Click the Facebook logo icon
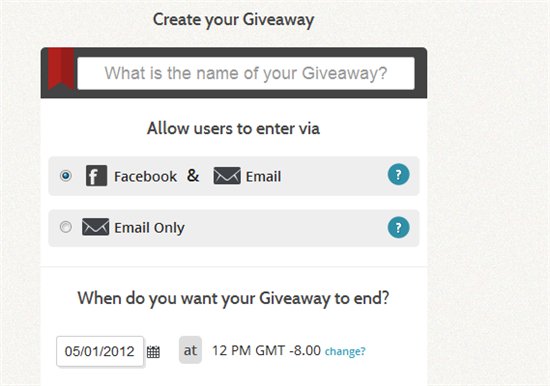The image size is (550, 386). (x=96, y=175)
